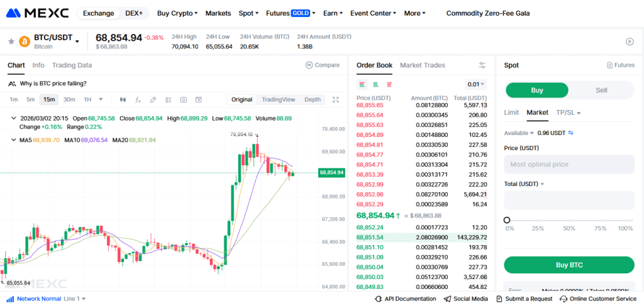Switch to the Info tab
The image size is (644, 306).
pos(38,65)
